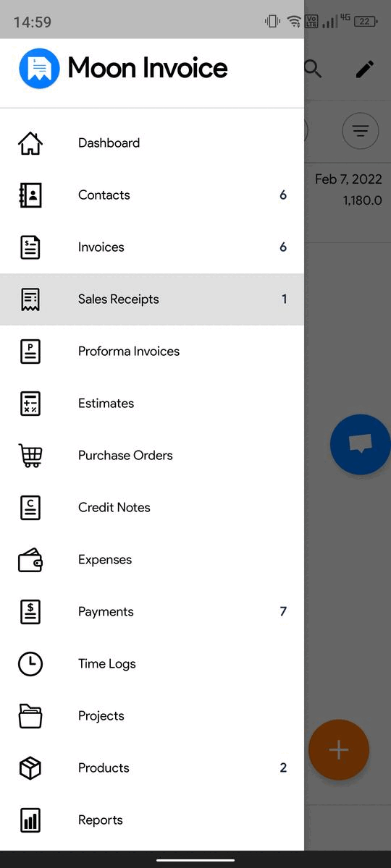Tap the 1,180.0 amount
This screenshot has height=868, width=391.
click(362, 200)
